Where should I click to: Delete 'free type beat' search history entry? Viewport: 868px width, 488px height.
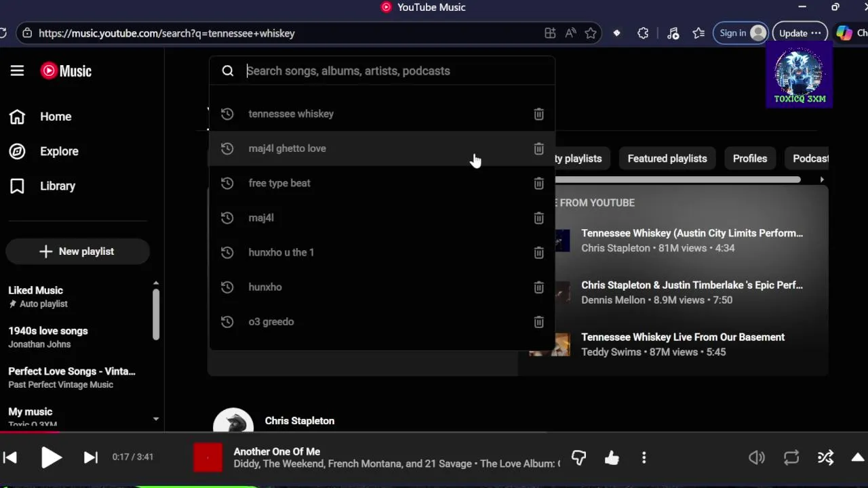point(538,183)
